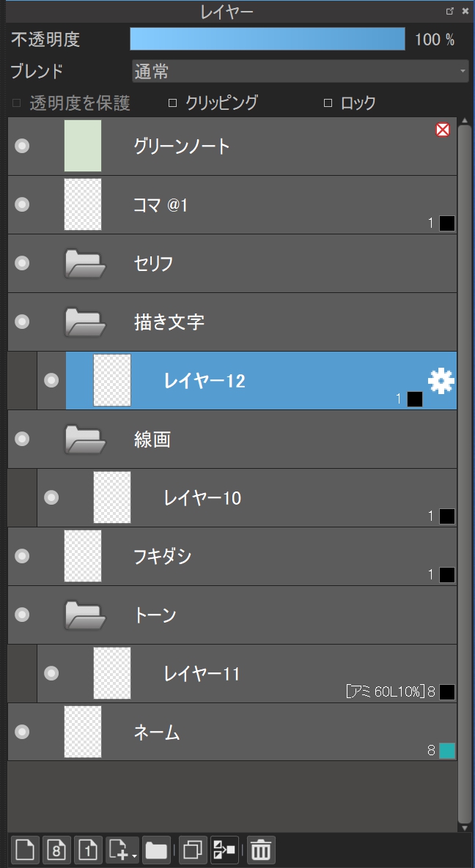Collapse the 線画 folder
This screenshot has height=868, width=475.
tap(86, 439)
